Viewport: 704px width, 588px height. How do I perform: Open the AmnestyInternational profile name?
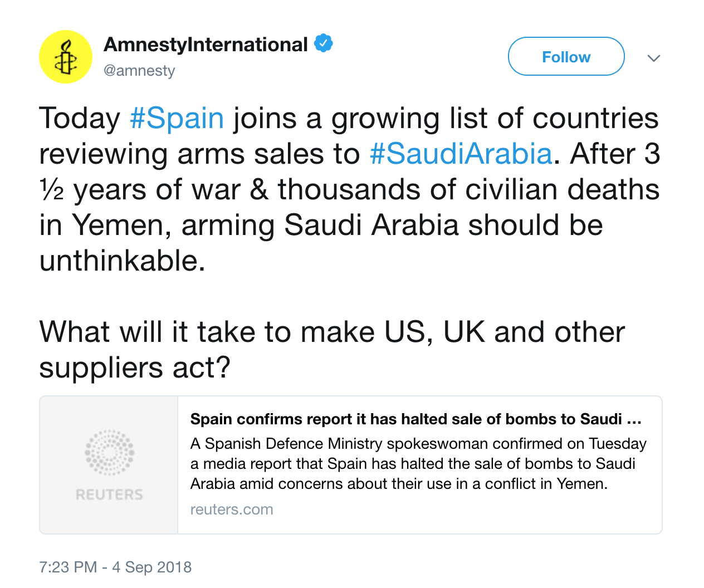click(x=206, y=45)
